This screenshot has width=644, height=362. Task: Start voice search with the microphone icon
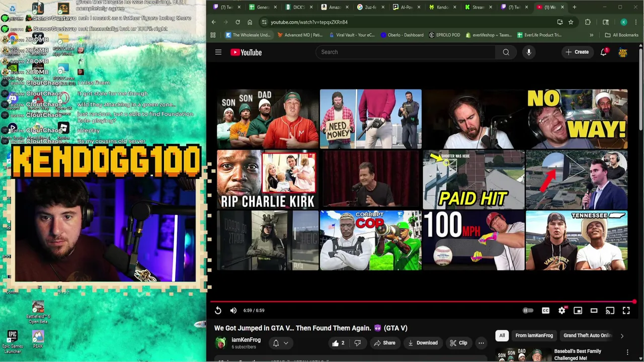529,52
